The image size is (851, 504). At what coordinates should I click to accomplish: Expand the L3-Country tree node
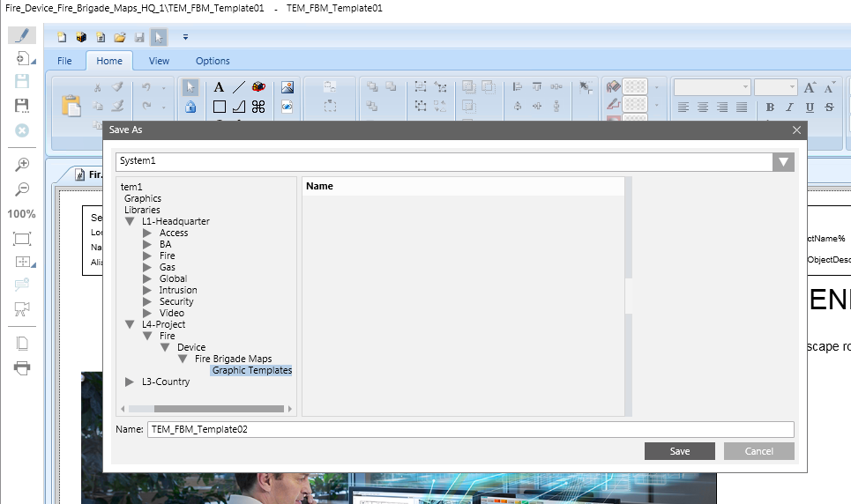pos(130,382)
